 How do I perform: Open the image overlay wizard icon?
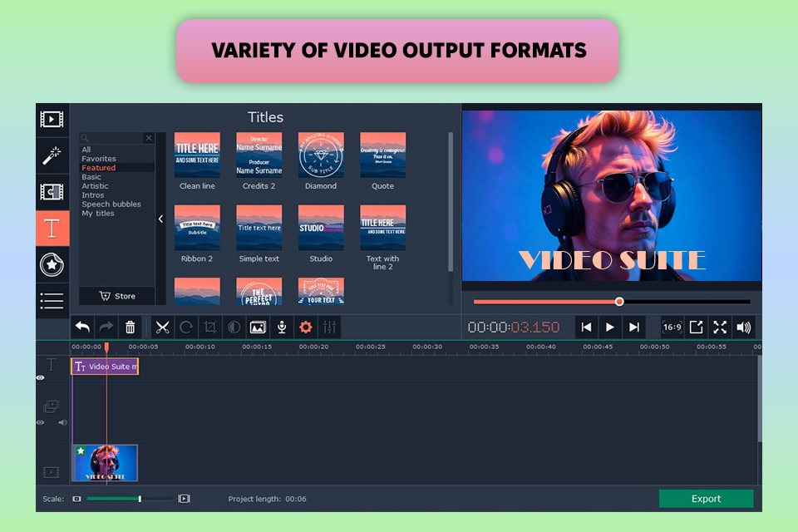[x=258, y=328]
